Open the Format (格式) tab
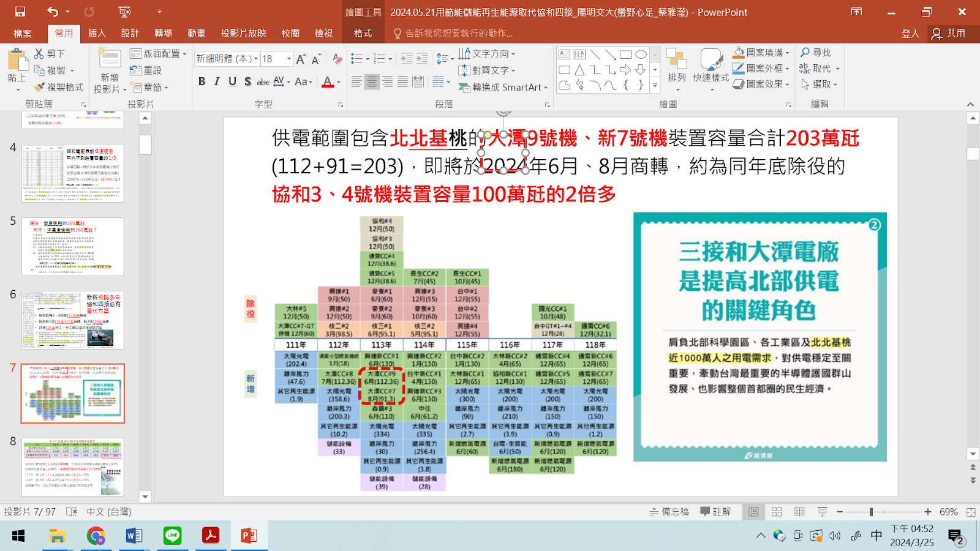The height and width of the screenshot is (551, 980). click(x=363, y=34)
